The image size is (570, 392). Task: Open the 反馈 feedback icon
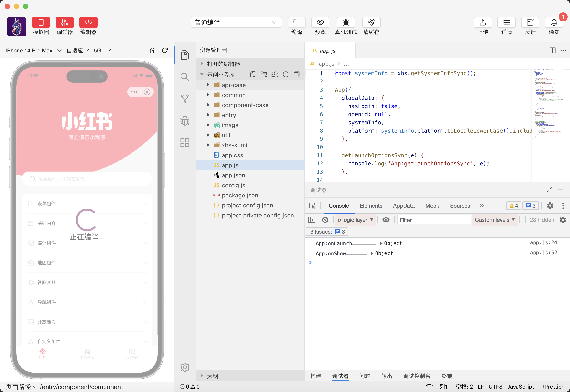pyautogui.click(x=530, y=22)
